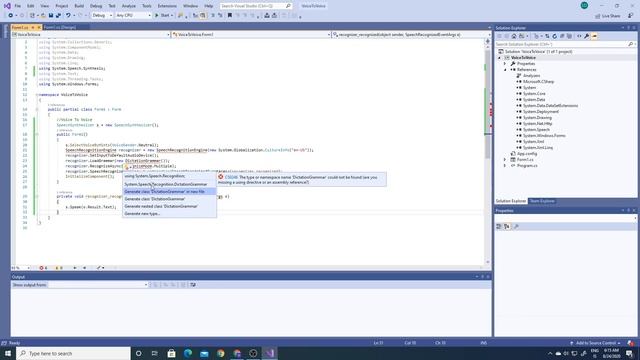Expand the Form1.cs node
The image size is (640, 360).
click(x=505, y=160)
